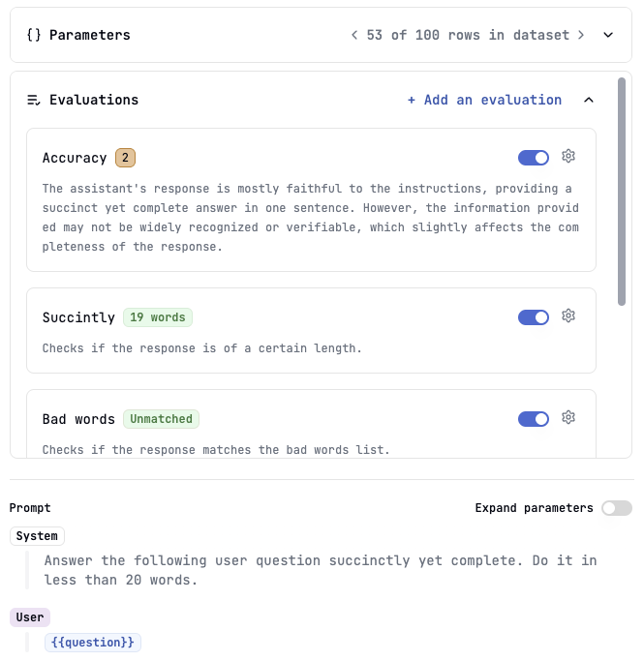Click the Parameters curly braces icon
Viewport: 644px width, 661px height.
[x=34, y=35]
